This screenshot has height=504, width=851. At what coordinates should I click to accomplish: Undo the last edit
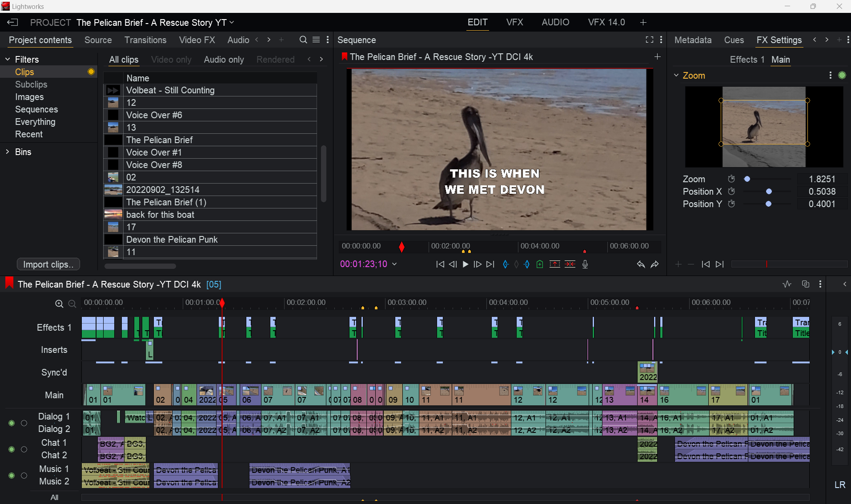coord(641,264)
